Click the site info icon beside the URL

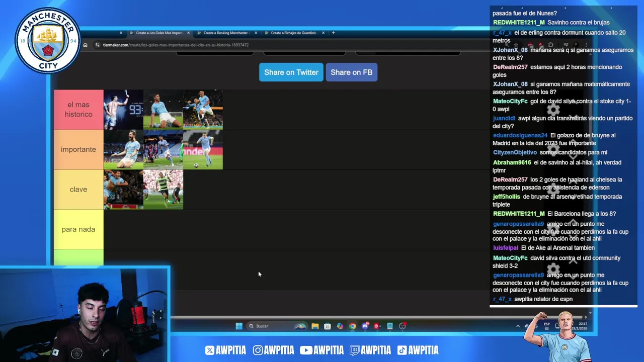pos(98,45)
